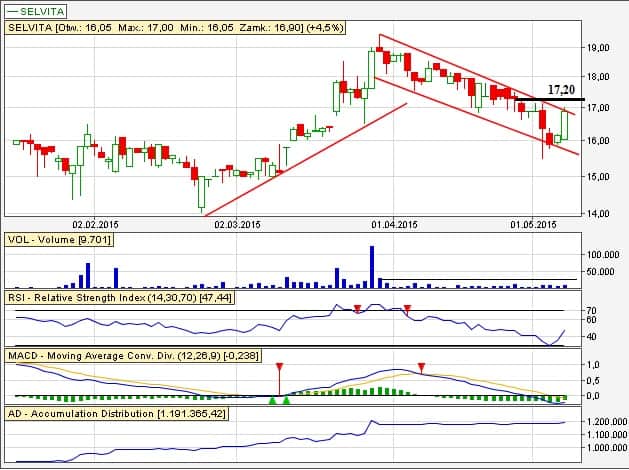Screen dimensions: 629x470
Task: Click the right green triangle in MACD panel
Action: click(x=287, y=400)
